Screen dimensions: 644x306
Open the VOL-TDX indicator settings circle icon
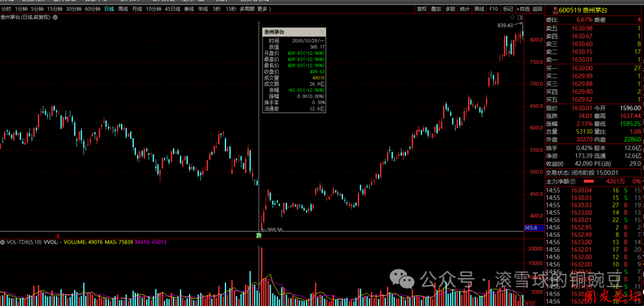tap(3, 242)
